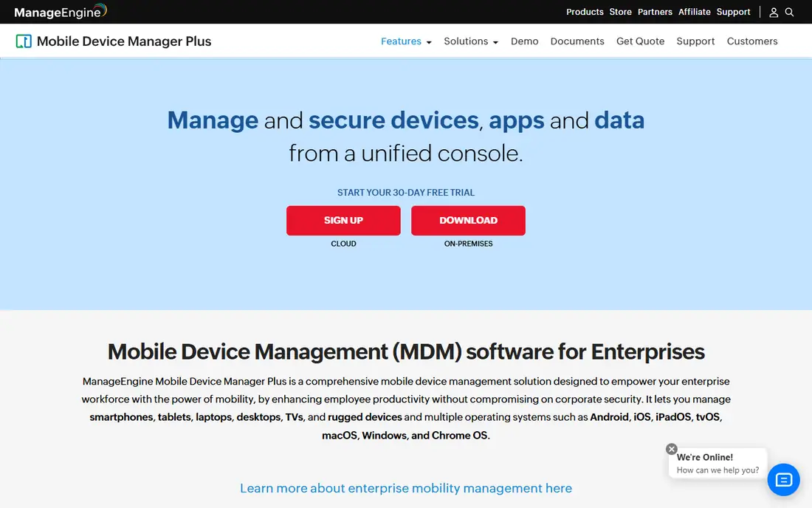This screenshot has width=812, height=508.
Task: Click the ManageEngine logo
Action: pyautogui.click(x=61, y=11)
